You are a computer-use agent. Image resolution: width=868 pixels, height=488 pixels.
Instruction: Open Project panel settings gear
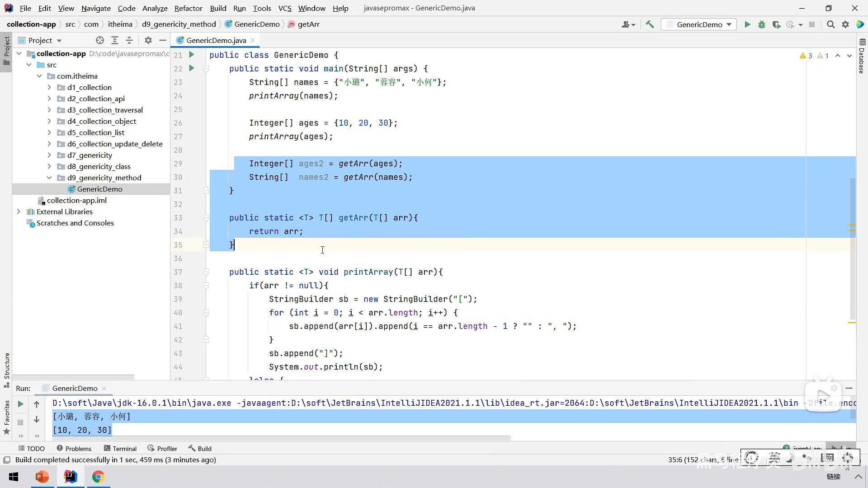pos(148,40)
